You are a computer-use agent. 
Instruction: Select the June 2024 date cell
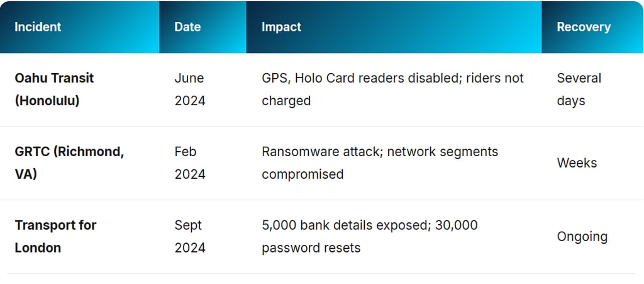click(x=190, y=89)
